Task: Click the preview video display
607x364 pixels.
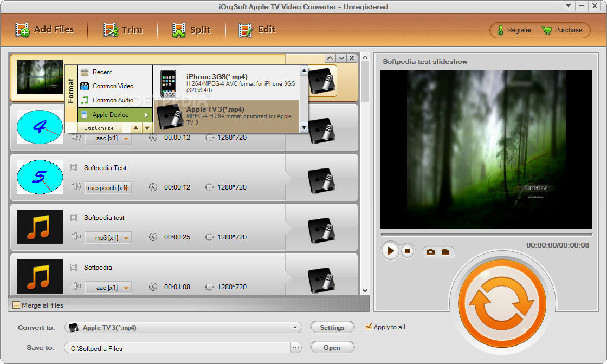Action: tap(486, 149)
